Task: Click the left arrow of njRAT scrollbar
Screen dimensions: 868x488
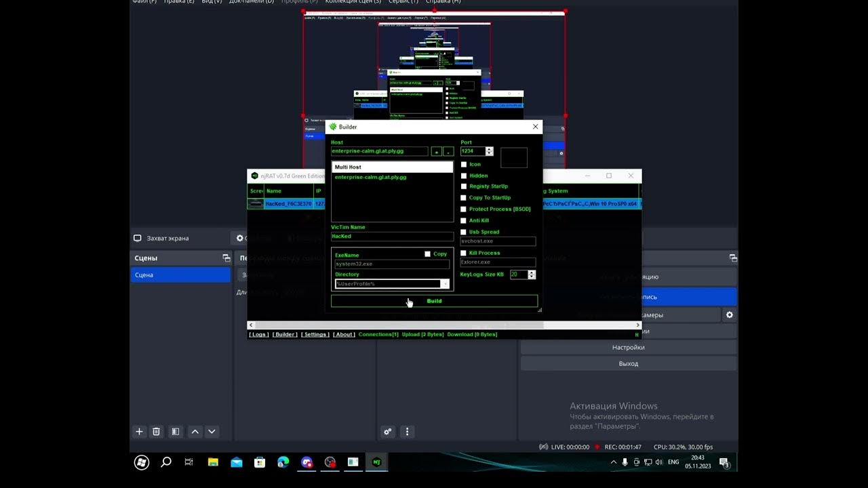Action: pyautogui.click(x=252, y=325)
